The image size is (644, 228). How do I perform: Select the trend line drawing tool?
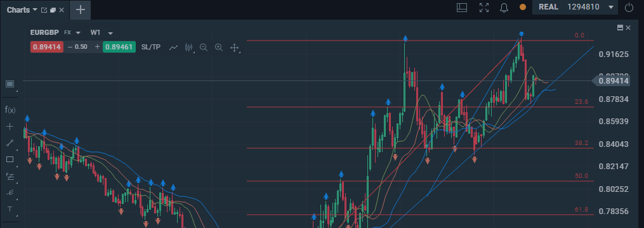coord(10,142)
